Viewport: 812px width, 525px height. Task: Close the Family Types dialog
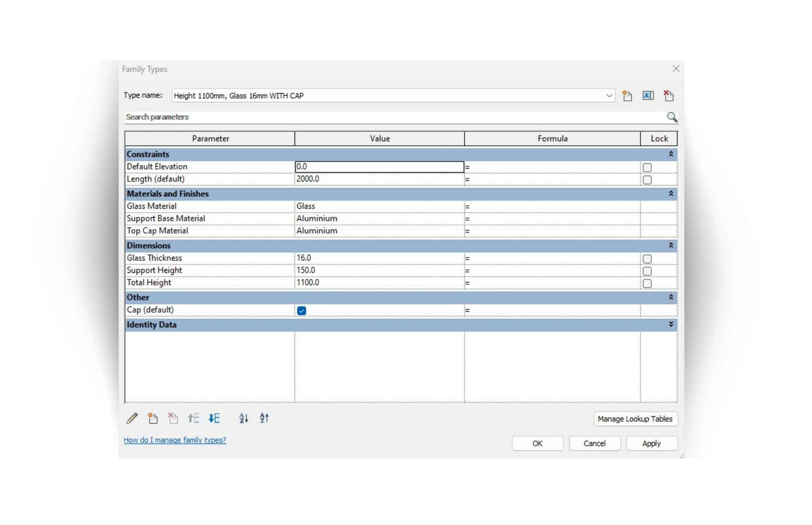pos(676,69)
